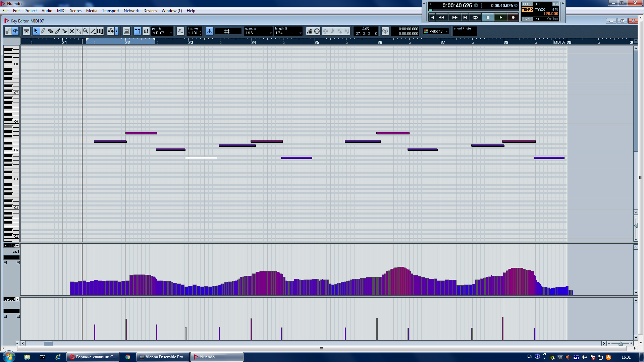
Task: Toggle the Solo Editor button
Action: [7, 31]
